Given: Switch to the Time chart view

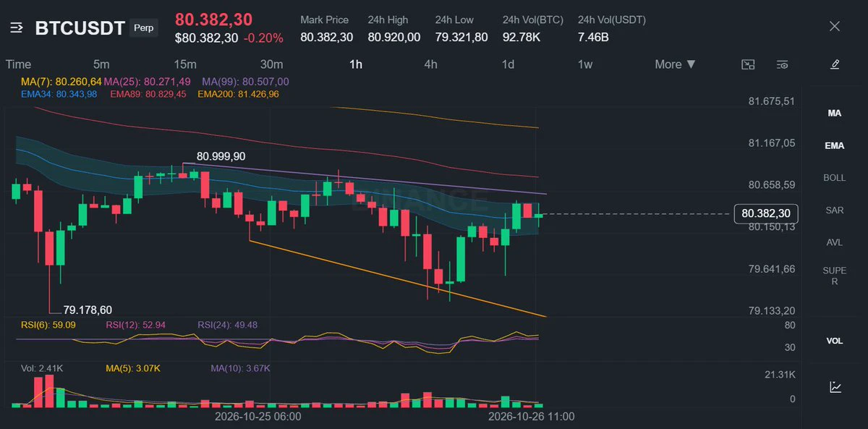Looking at the screenshot, I should [18, 64].
